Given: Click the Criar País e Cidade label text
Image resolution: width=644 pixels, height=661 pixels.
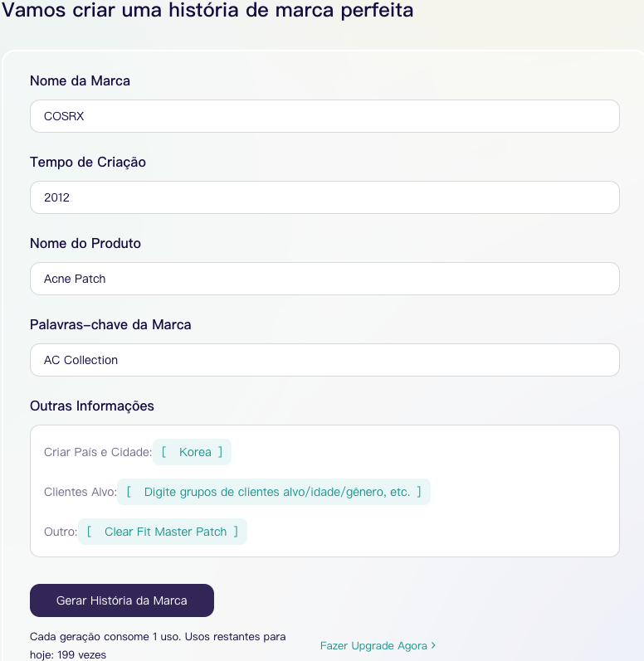Looking at the screenshot, I should (97, 452).
